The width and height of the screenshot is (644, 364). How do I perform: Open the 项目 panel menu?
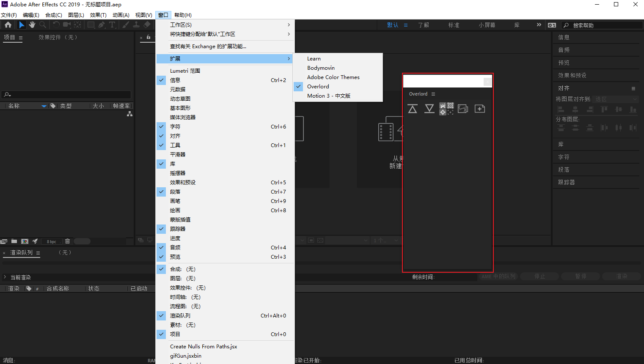pos(21,38)
